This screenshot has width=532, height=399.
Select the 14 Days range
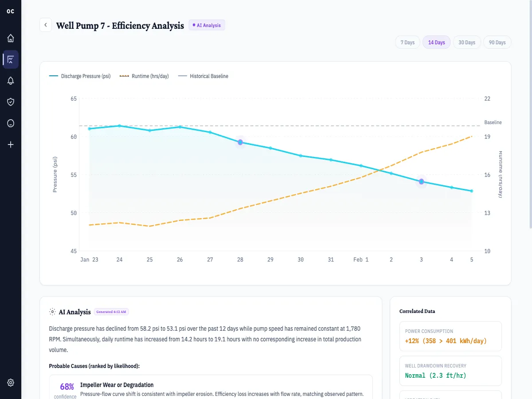click(x=436, y=43)
